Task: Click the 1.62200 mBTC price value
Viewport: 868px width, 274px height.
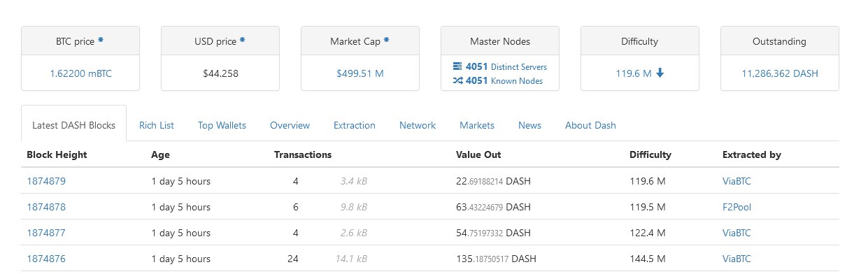Action: (80, 73)
